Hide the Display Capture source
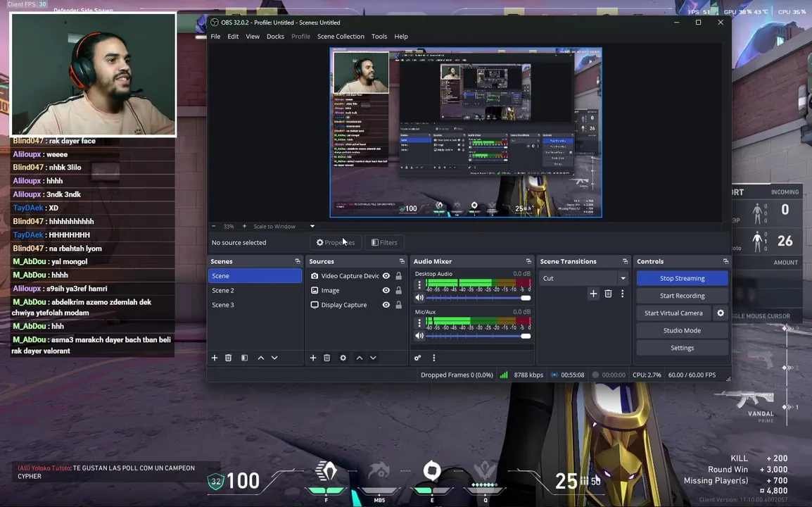Image resolution: width=812 pixels, height=507 pixels. 386,305
